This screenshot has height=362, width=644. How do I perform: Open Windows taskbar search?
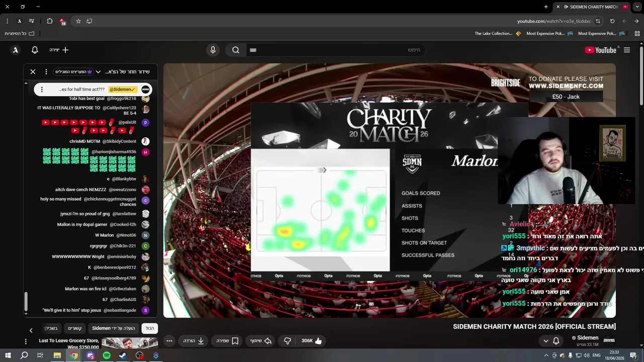click(x=24, y=355)
